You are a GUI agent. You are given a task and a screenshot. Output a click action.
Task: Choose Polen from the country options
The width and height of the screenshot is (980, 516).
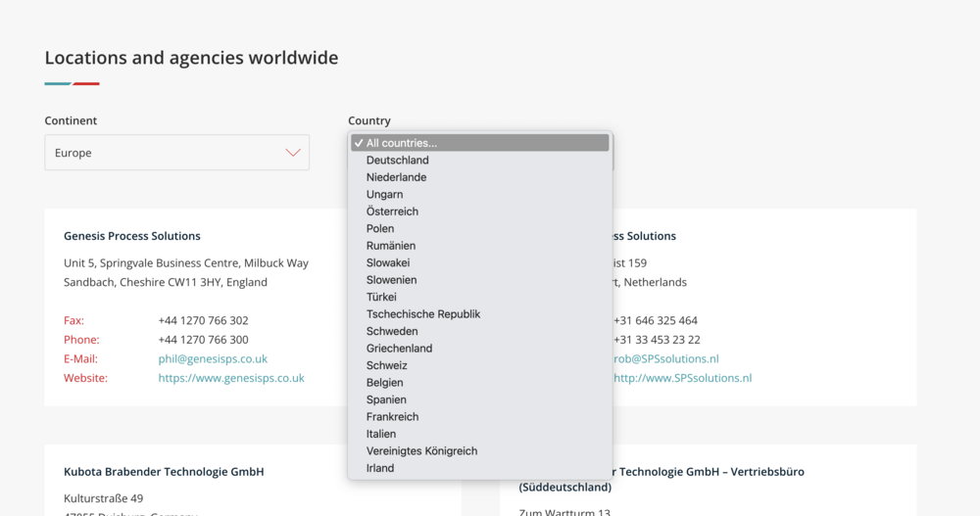click(380, 229)
